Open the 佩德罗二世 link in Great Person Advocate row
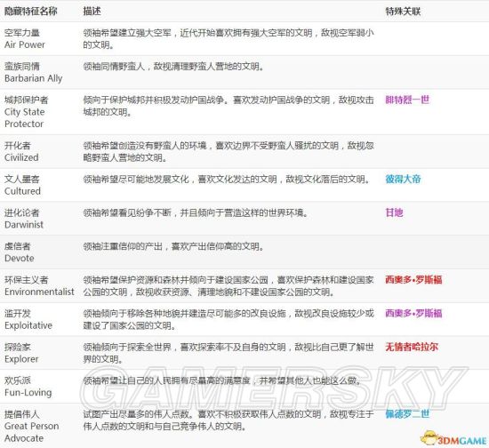The image size is (489, 448). click(407, 413)
